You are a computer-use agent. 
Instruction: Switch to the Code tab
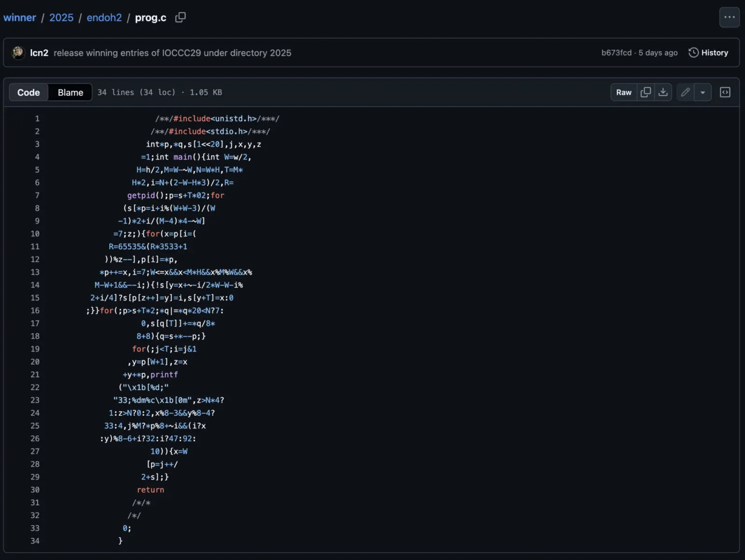point(28,92)
